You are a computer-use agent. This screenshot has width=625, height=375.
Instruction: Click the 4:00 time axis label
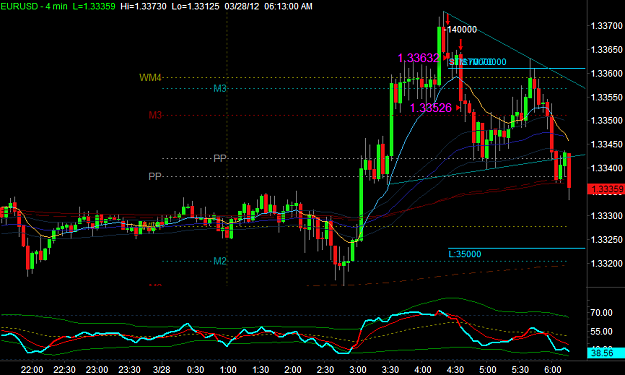click(x=423, y=370)
